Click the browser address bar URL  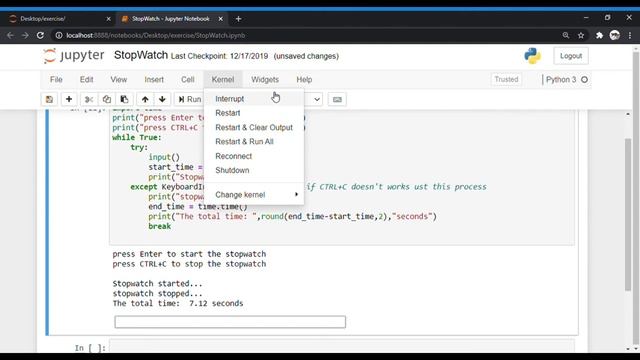click(156, 36)
